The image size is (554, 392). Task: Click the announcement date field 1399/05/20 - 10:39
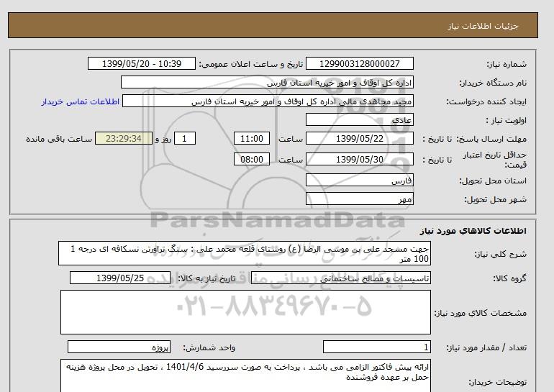tap(141, 63)
